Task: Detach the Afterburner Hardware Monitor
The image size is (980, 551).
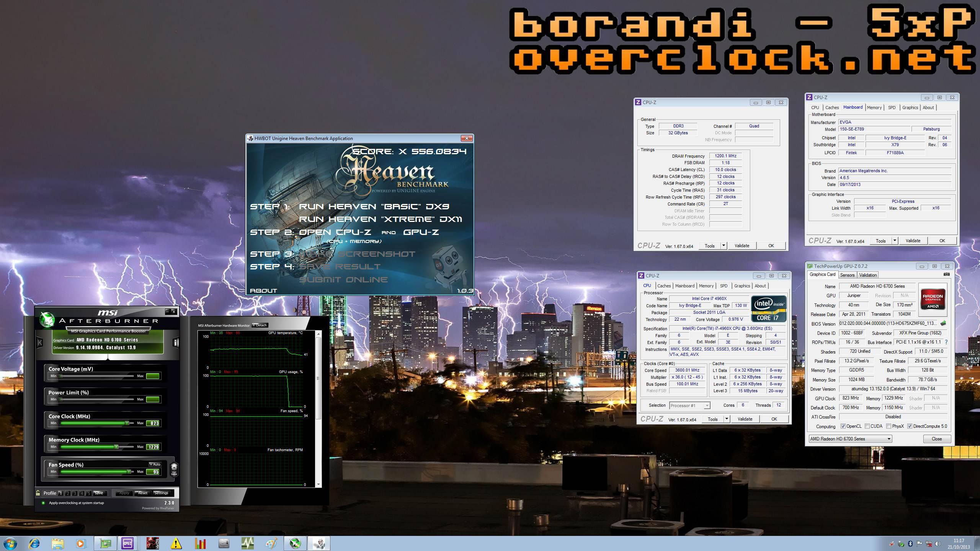Action: [260, 325]
